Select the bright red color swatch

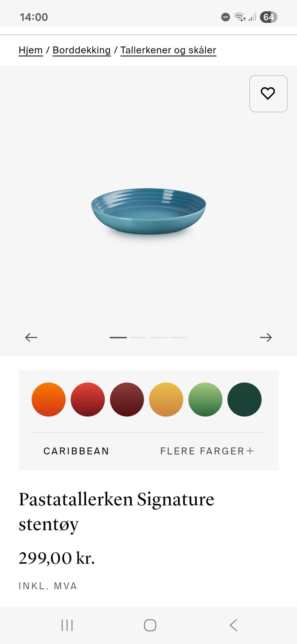click(88, 399)
